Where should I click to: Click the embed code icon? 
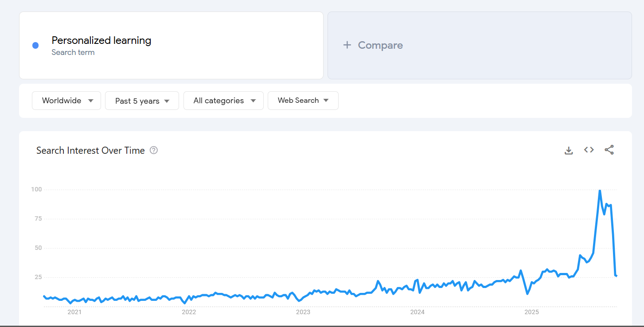(x=589, y=150)
